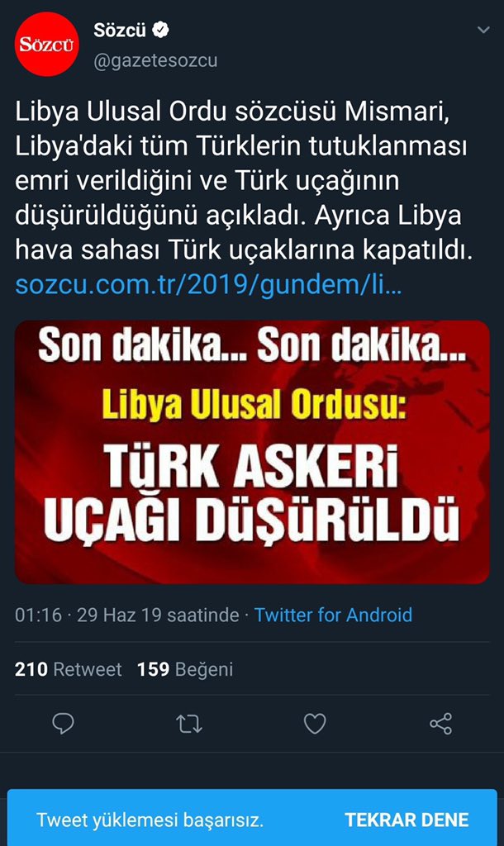The width and height of the screenshot is (504, 846).
Task: Tap the yellow Libya Ulusal Ordusu caption
Action: point(253,404)
